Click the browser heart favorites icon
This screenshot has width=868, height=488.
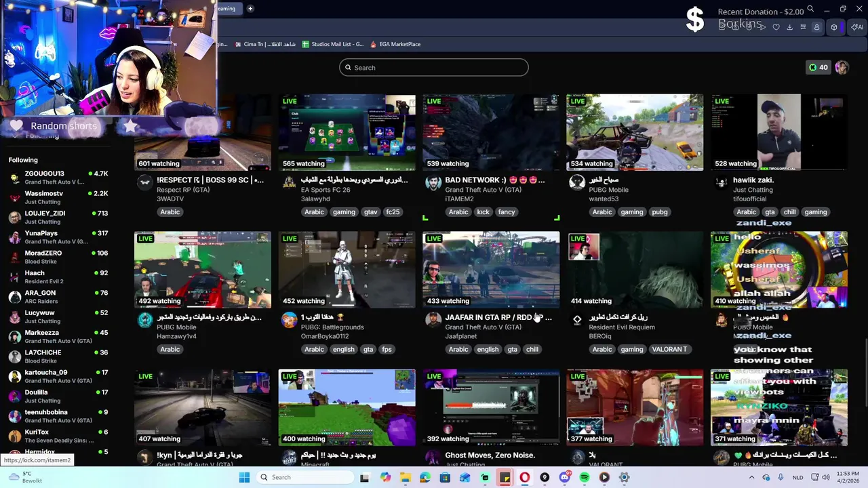point(776,27)
